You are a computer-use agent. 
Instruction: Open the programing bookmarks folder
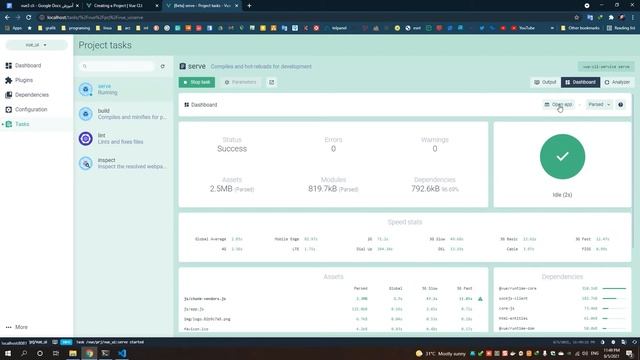(x=76, y=28)
